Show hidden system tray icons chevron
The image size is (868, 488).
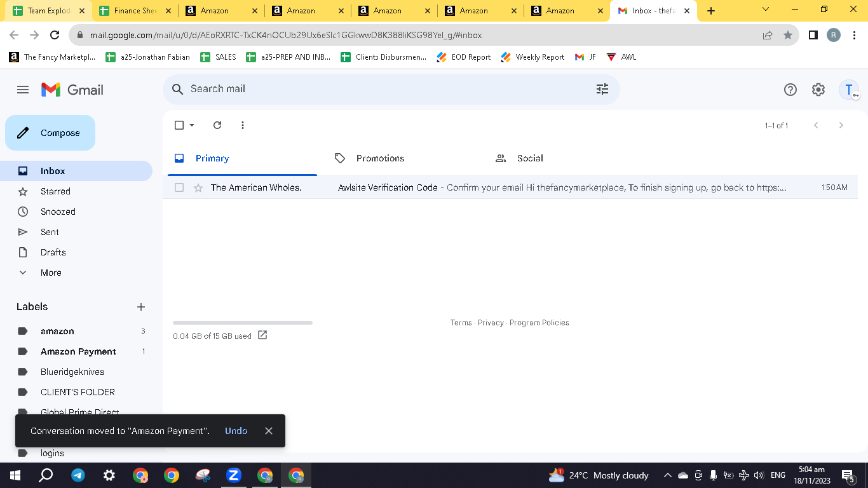667,475
